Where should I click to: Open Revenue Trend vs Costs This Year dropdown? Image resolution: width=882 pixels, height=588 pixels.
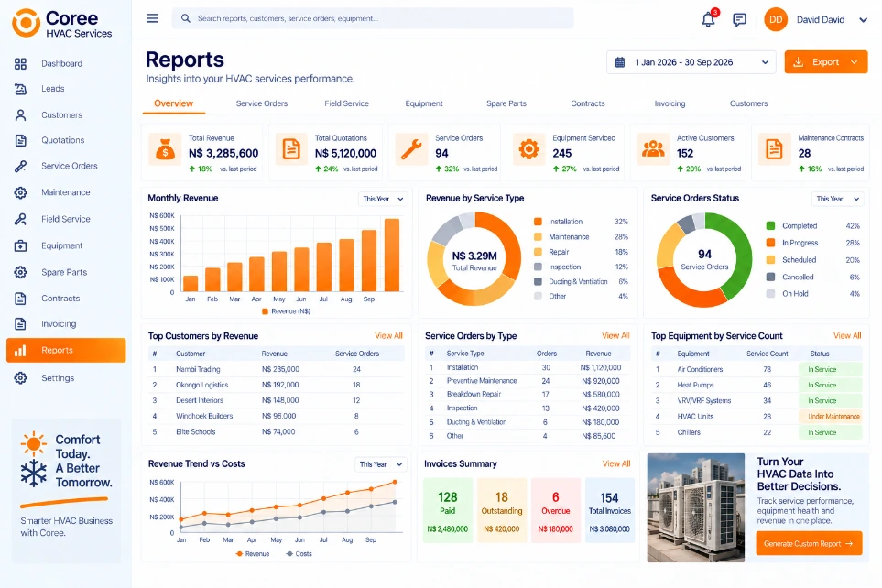[x=381, y=464]
